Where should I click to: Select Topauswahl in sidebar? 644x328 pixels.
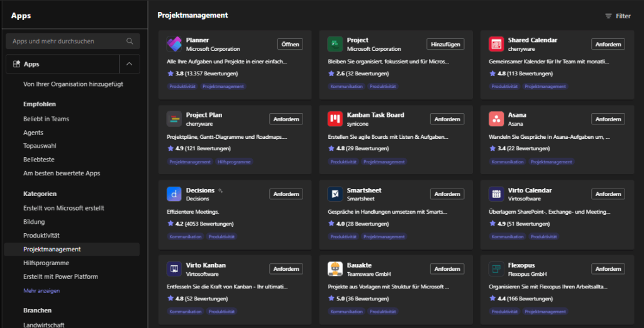(x=40, y=146)
